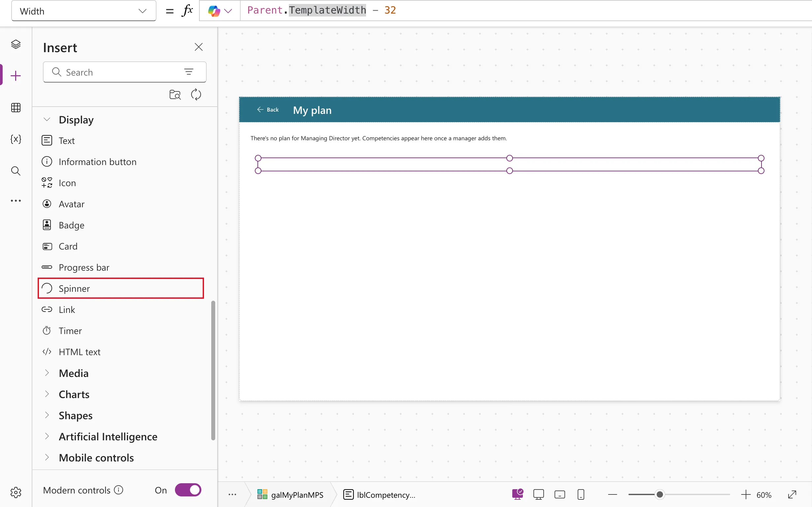Screen dimensions: 812x507
Task: Select the phone device preview icon
Action: click(581, 494)
